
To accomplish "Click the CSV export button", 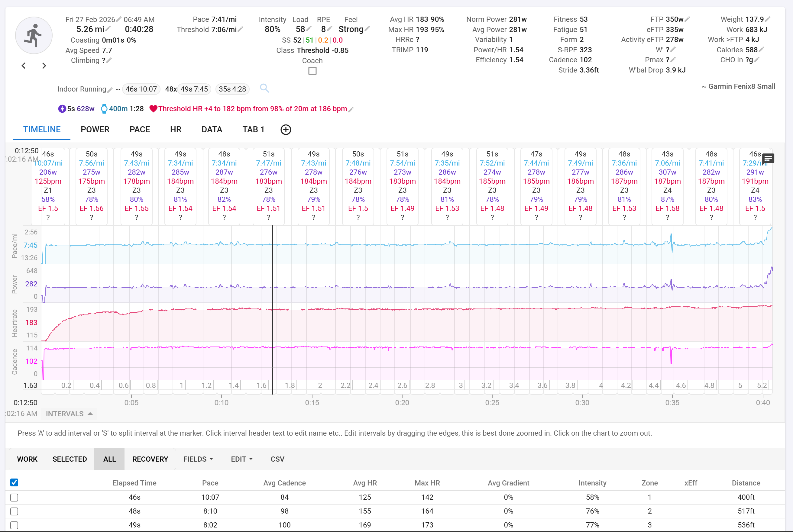I will (x=277, y=459).
